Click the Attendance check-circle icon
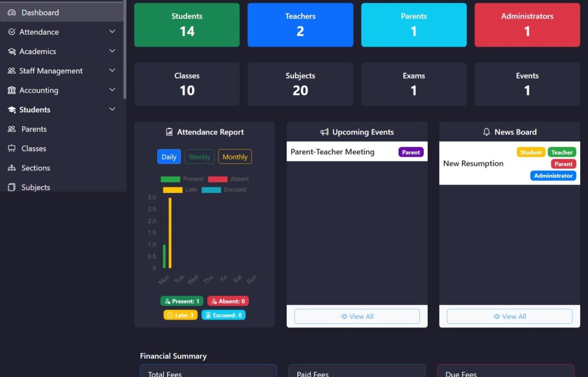Viewport: 588px width, 377px height. (x=12, y=32)
